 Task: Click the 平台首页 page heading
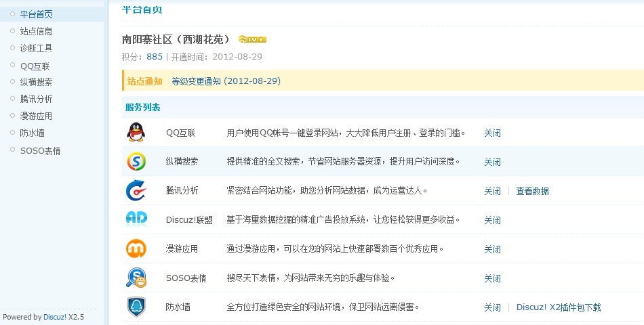click(x=142, y=9)
